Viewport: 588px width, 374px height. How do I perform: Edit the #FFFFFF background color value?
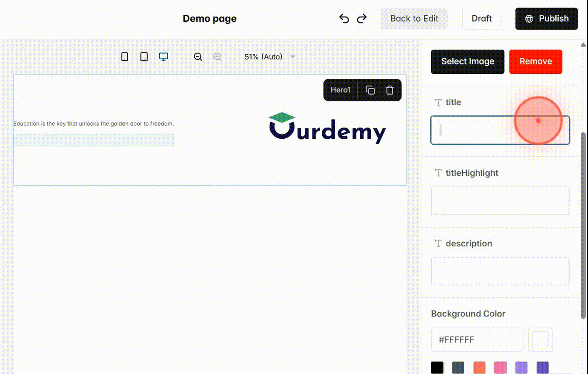coord(477,340)
